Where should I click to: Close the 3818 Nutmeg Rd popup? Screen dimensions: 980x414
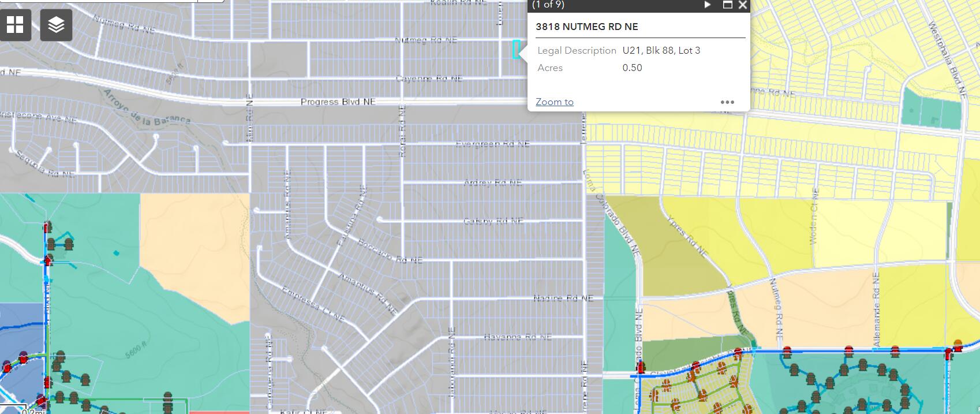743,5
